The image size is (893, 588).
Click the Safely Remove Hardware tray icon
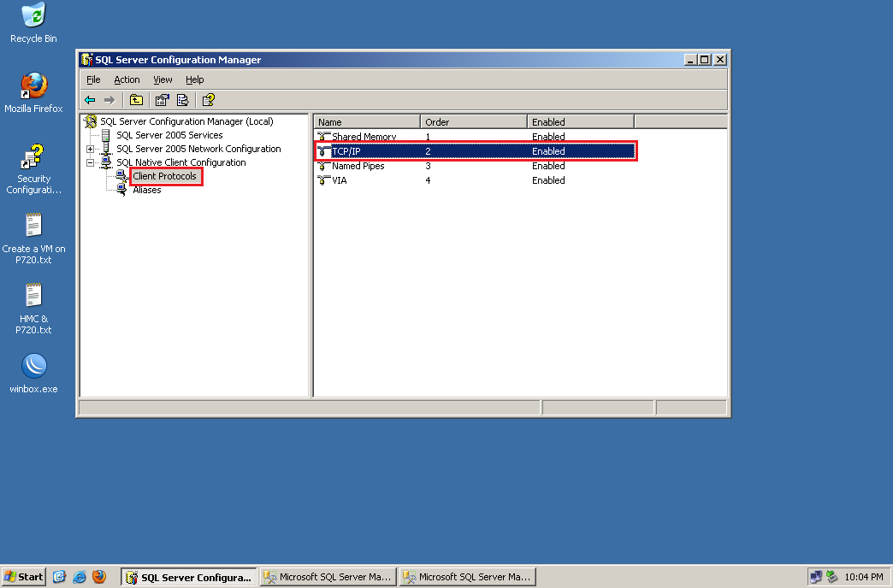[831, 577]
